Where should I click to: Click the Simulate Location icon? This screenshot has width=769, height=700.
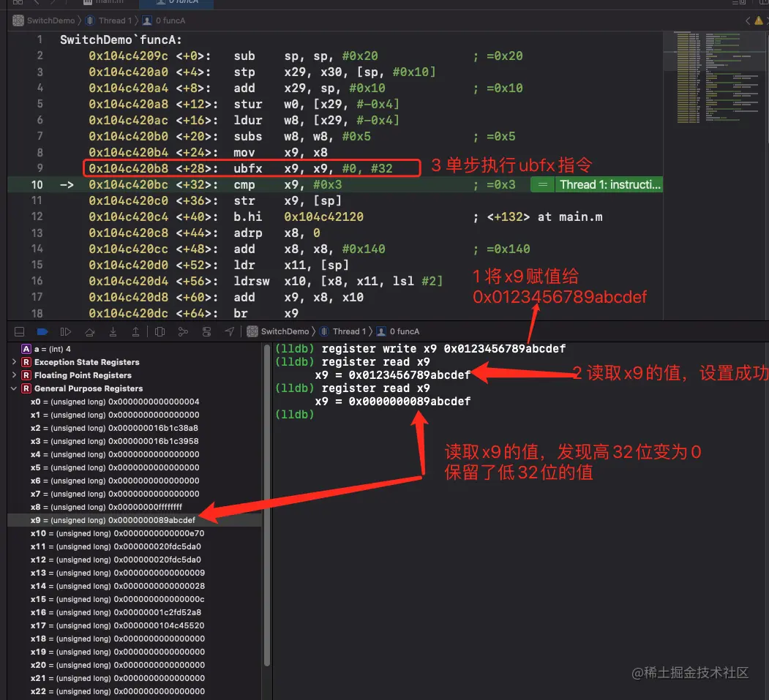point(228,331)
